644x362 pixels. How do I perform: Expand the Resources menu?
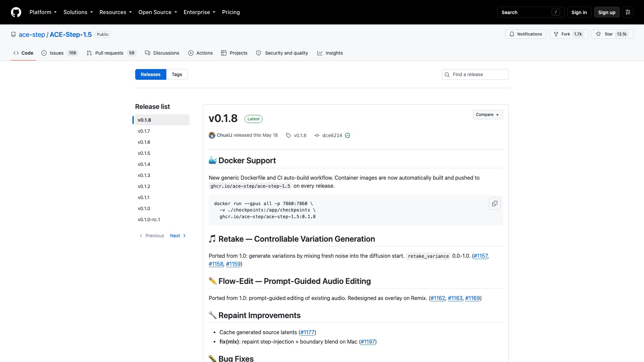115,12
